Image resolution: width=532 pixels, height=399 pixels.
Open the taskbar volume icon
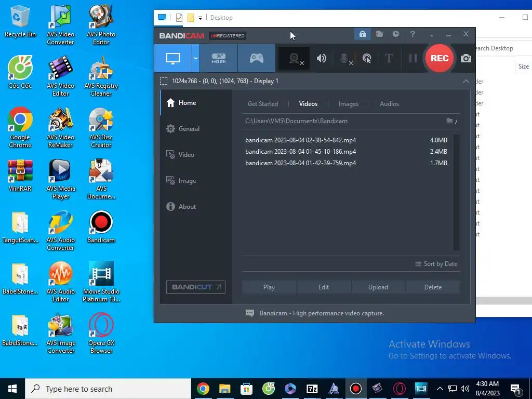[x=465, y=389]
